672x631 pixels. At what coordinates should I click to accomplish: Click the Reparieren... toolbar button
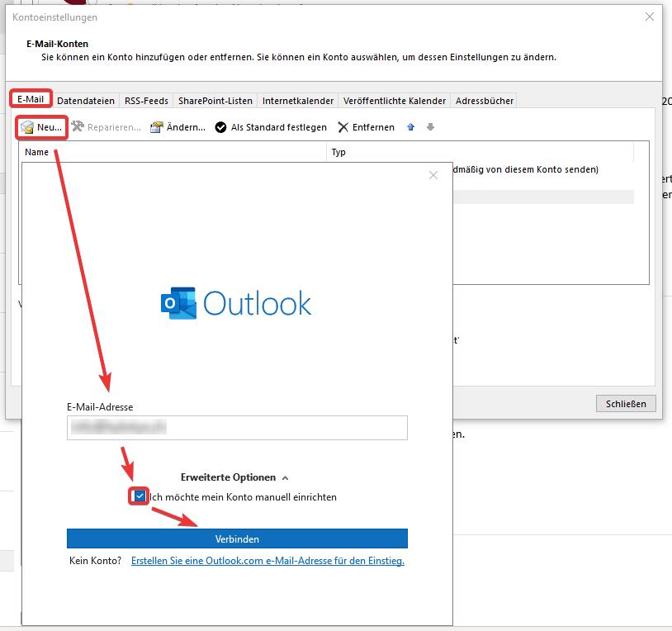click(x=106, y=127)
